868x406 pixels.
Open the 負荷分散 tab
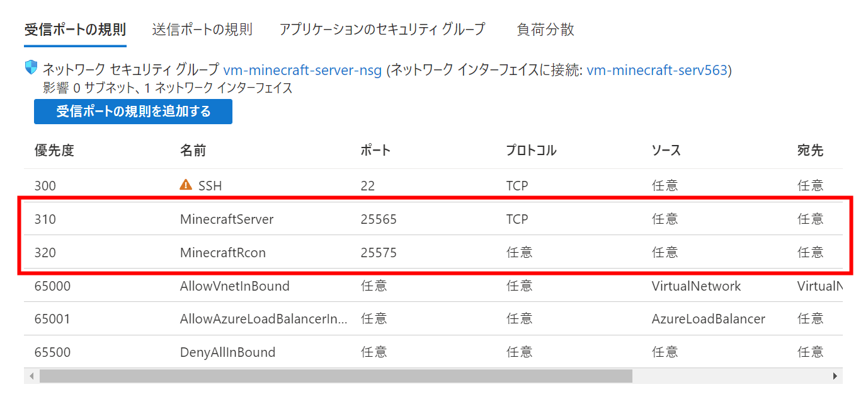545,30
